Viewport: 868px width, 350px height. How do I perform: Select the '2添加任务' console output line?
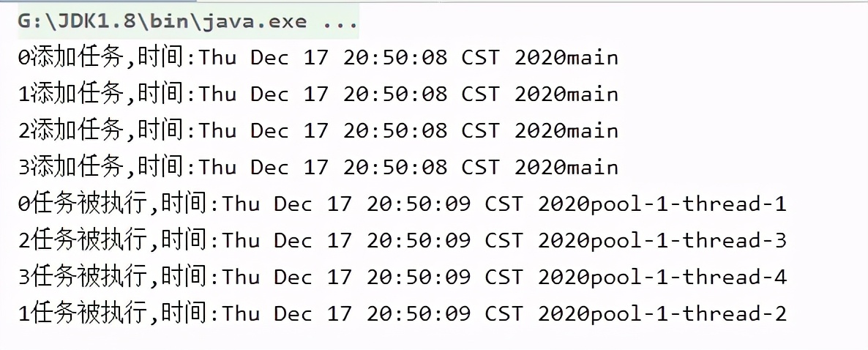[x=318, y=130]
